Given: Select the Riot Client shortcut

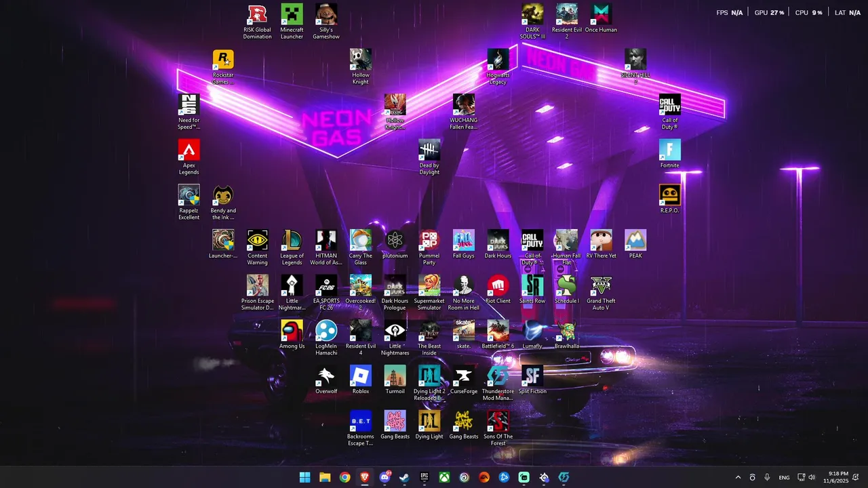Looking at the screenshot, I should tap(498, 289).
